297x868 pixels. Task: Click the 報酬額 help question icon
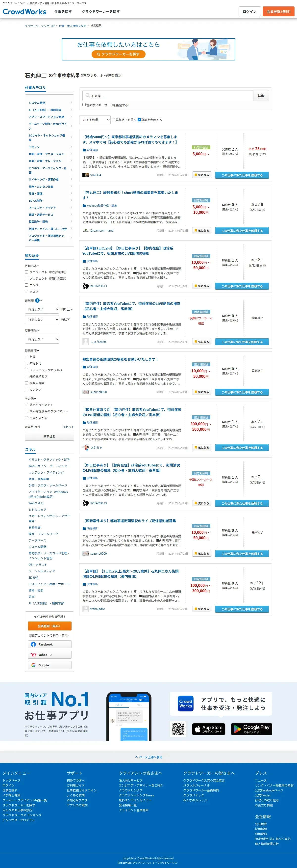37,300
